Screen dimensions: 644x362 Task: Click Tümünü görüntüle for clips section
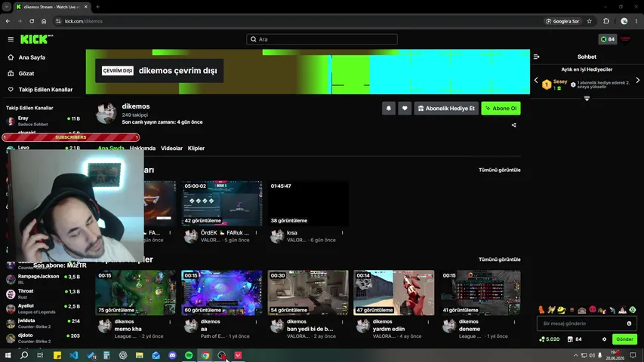[x=500, y=259]
